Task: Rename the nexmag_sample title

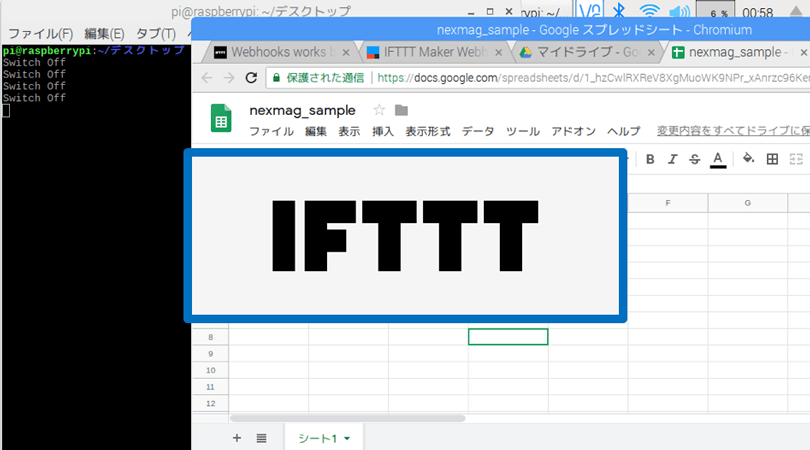Action: point(302,110)
